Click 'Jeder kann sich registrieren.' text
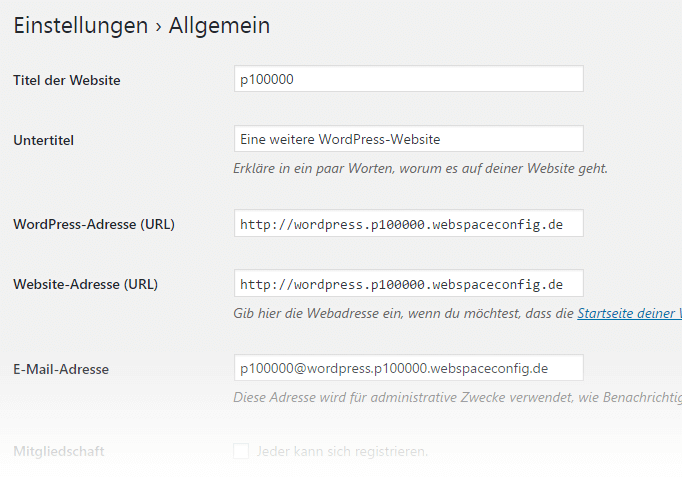The image size is (682, 479). (342, 451)
